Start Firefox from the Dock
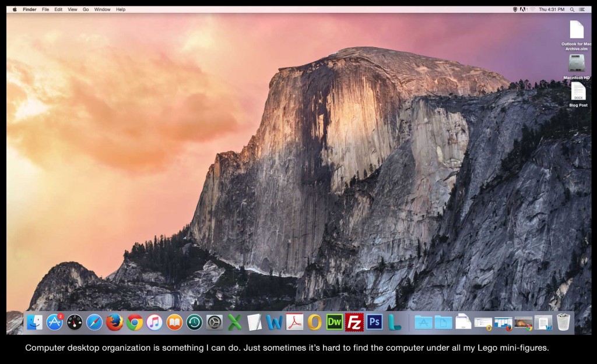The width and height of the screenshot is (597, 364). pyautogui.click(x=115, y=321)
